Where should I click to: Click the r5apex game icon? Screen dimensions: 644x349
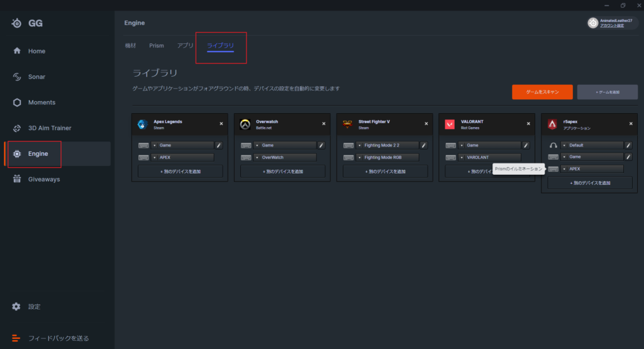[x=552, y=124]
